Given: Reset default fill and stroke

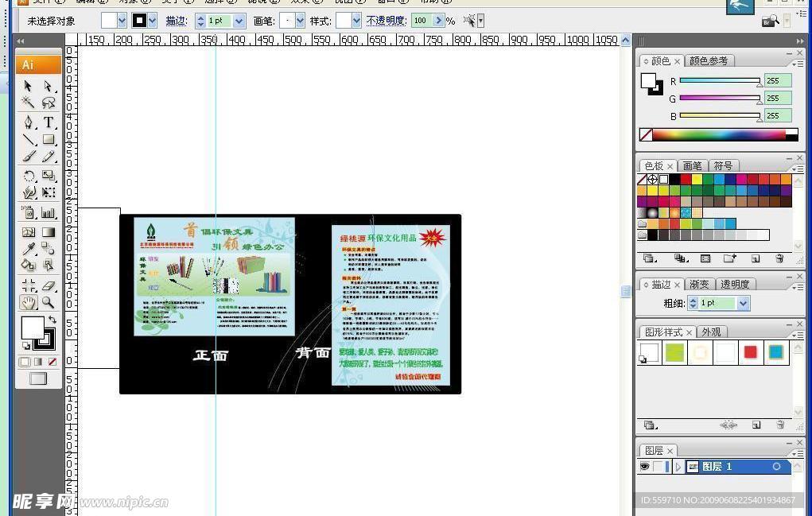Looking at the screenshot, I should click(x=25, y=345).
